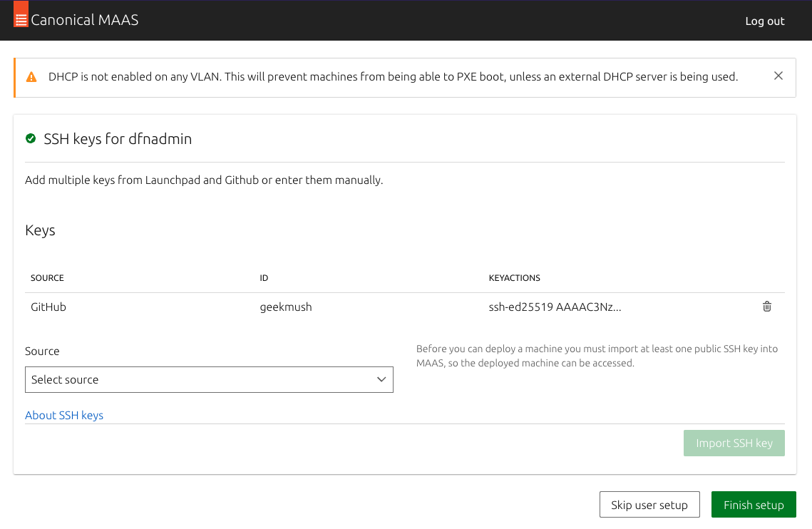Click the DHCP not enabled warning message
The image size is (812, 529).
tap(393, 77)
